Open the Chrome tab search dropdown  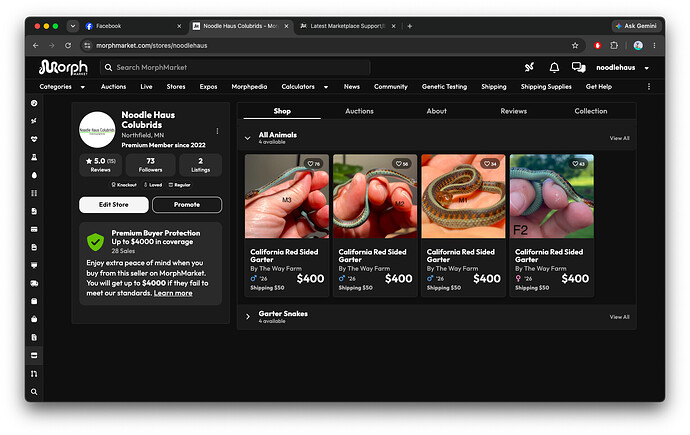[73, 26]
